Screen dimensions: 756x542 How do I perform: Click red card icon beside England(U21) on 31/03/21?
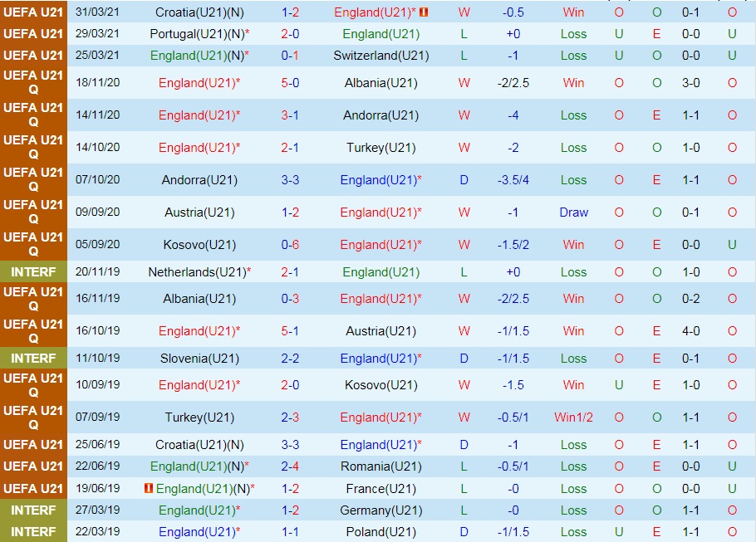(424, 12)
